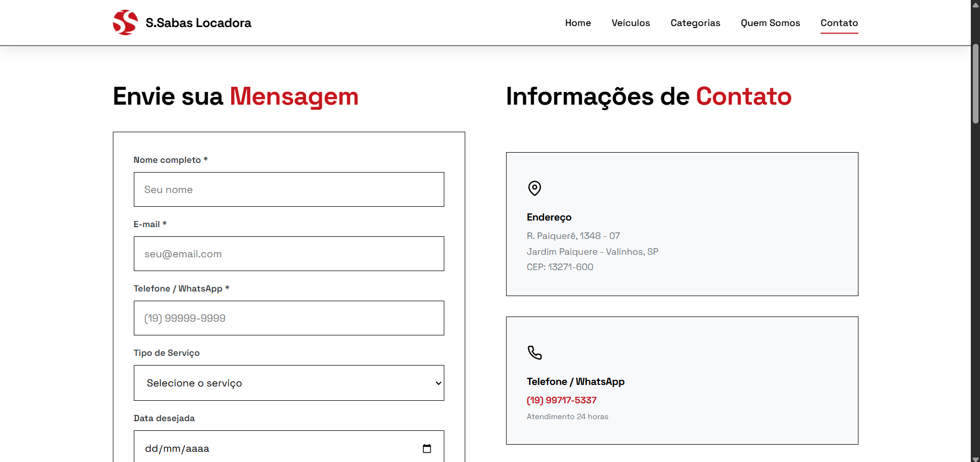This screenshot has width=980, height=462.
Task: Click the 'Data desejada' label
Action: [x=164, y=418]
